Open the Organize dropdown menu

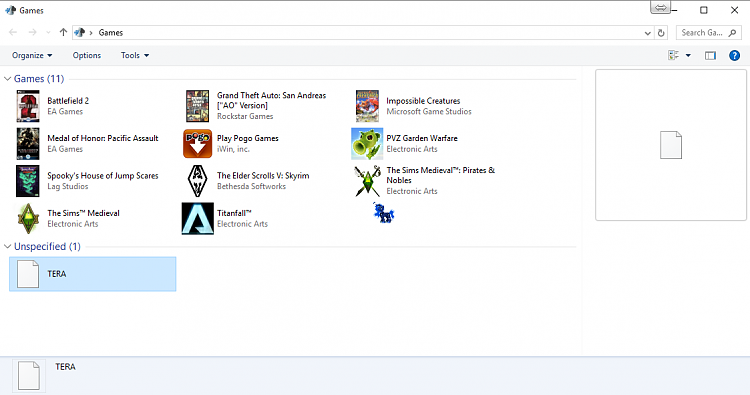pos(32,55)
